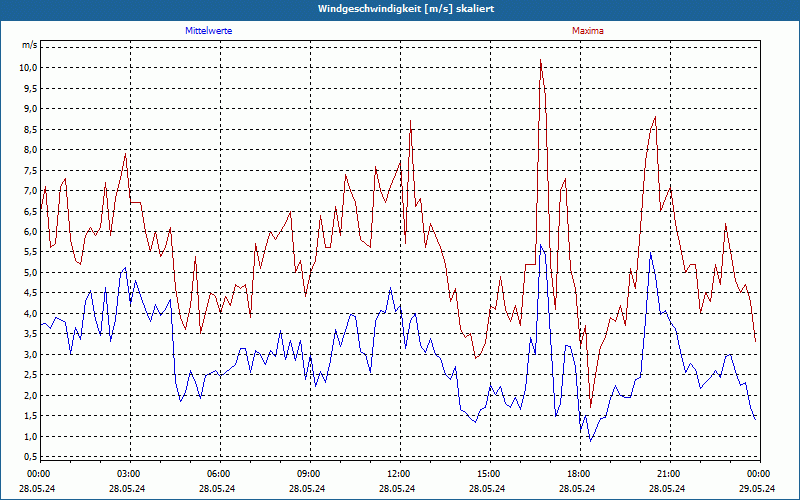The width and height of the screenshot is (800, 500).
Task: Click the '1,5' y-axis value
Action: [x=31, y=416]
